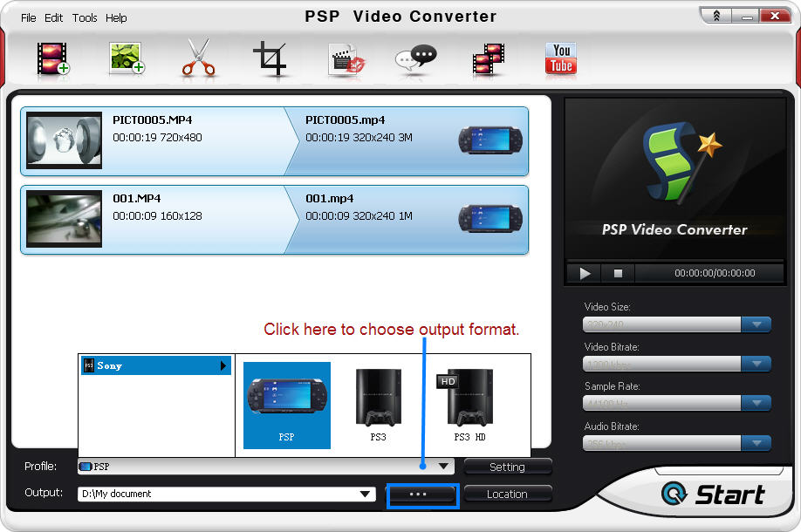Click the preview timecode 00:00:00/00:00:00
801x532 pixels.
point(715,273)
